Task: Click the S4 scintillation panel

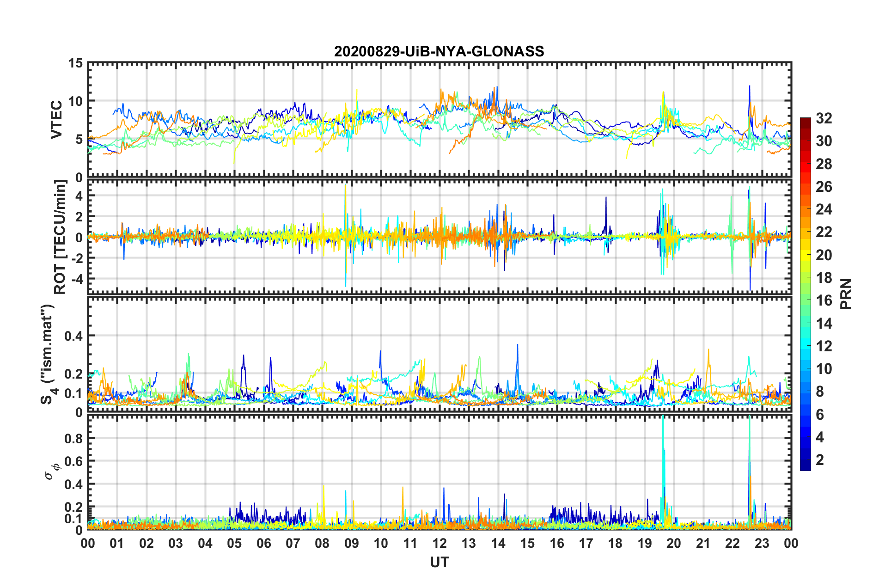Action: click(439, 354)
